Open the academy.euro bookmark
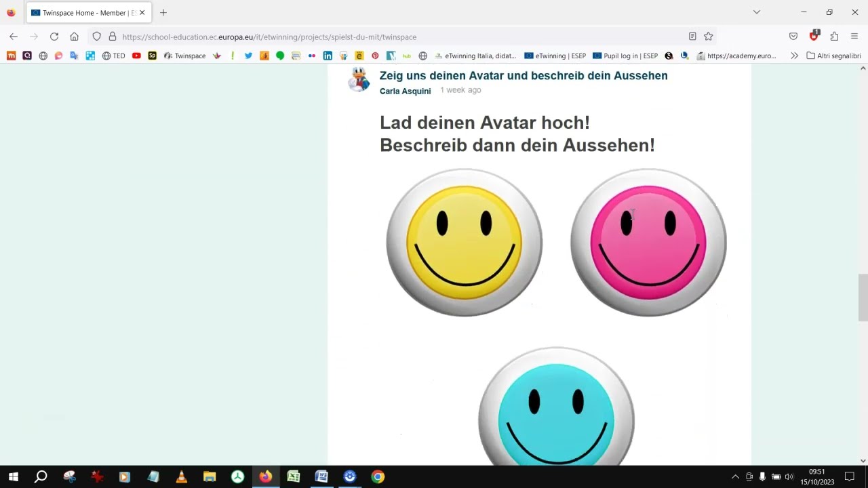 click(x=736, y=56)
